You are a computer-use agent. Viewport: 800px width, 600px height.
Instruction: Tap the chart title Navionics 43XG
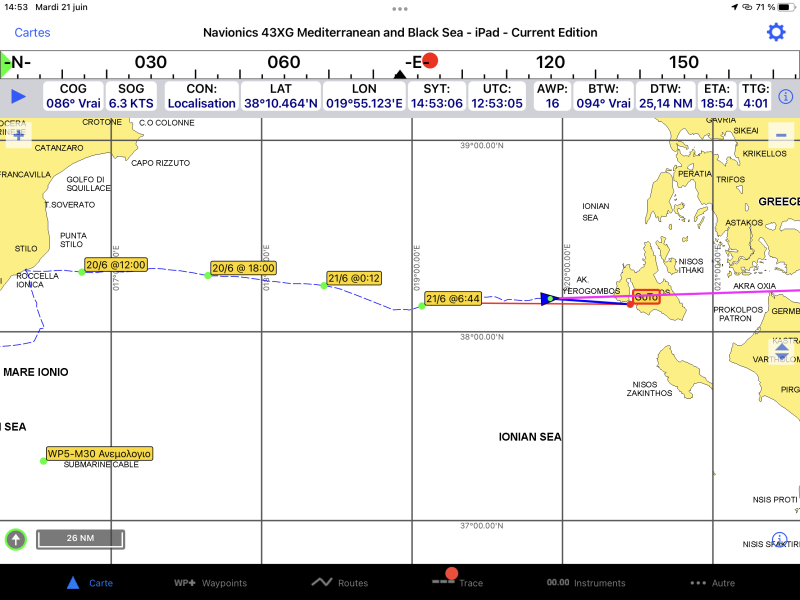click(x=400, y=33)
